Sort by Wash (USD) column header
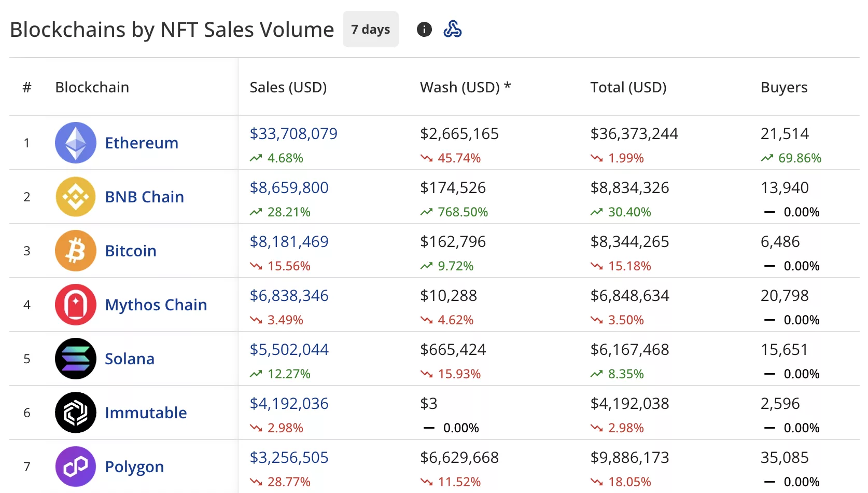The height and width of the screenshot is (493, 868). click(465, 87)
